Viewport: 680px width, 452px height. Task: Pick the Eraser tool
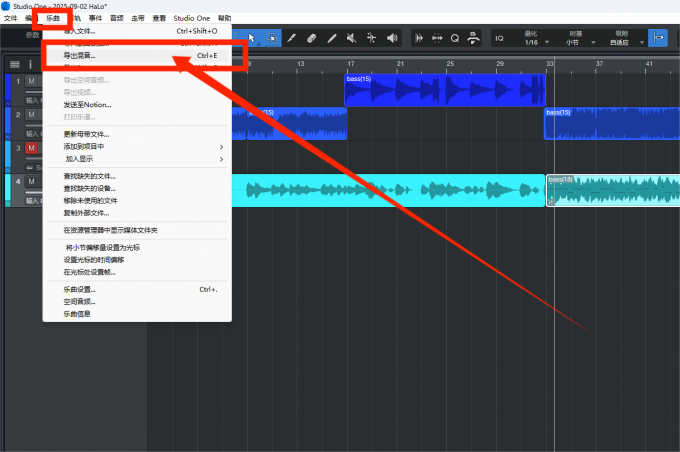click(x=311, y=38)
